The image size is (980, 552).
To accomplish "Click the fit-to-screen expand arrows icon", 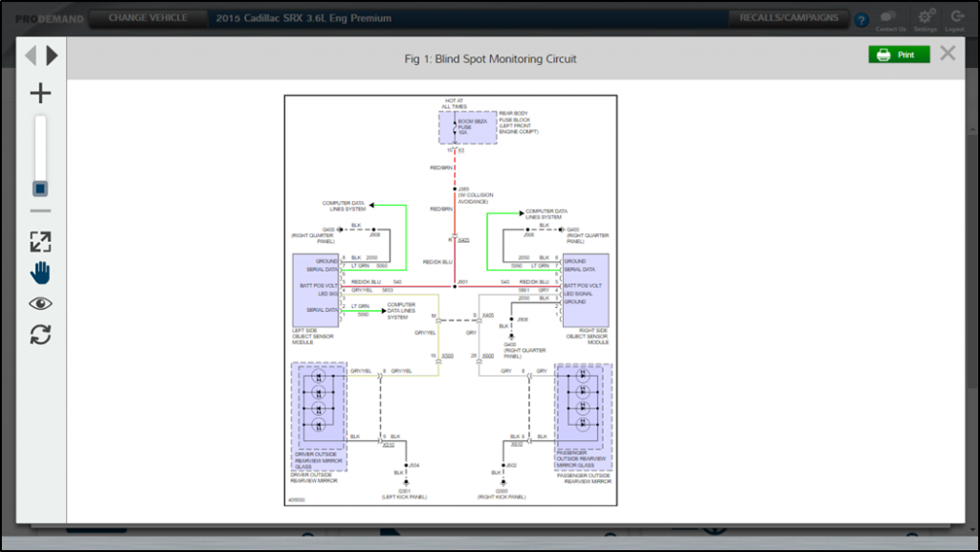I will pyautogui.click(x=40, y=242).
